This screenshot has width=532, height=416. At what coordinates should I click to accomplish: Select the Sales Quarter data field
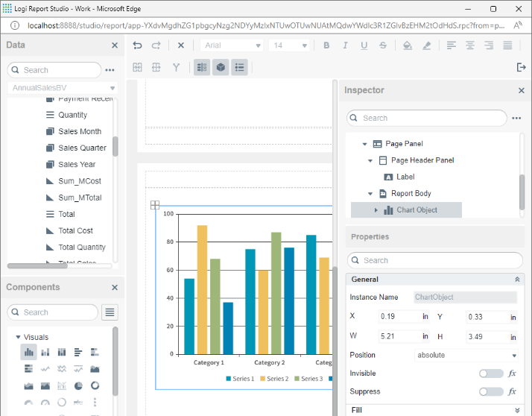pos(82,148)
